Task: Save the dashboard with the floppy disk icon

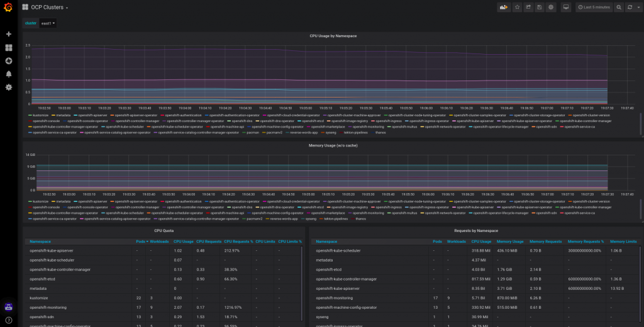Action: 540,8
